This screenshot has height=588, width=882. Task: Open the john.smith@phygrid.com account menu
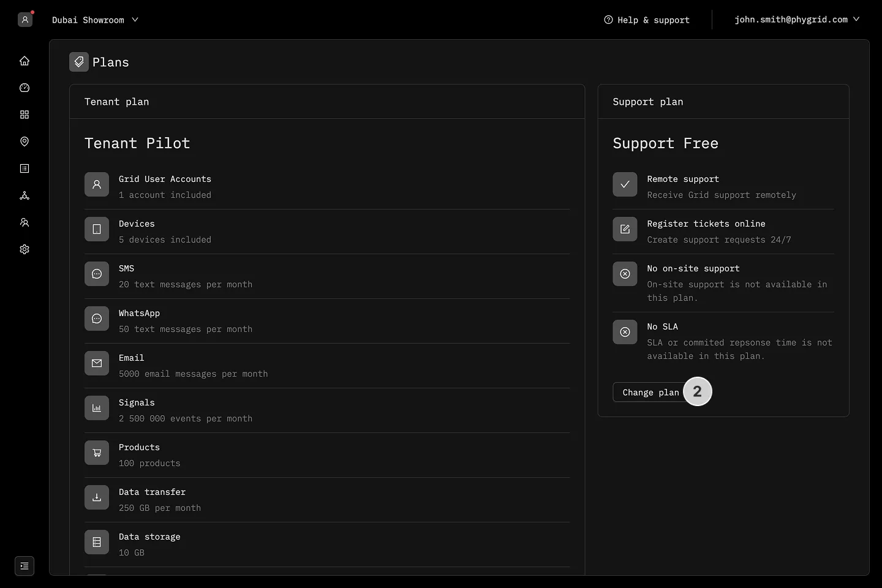(797, 20)
